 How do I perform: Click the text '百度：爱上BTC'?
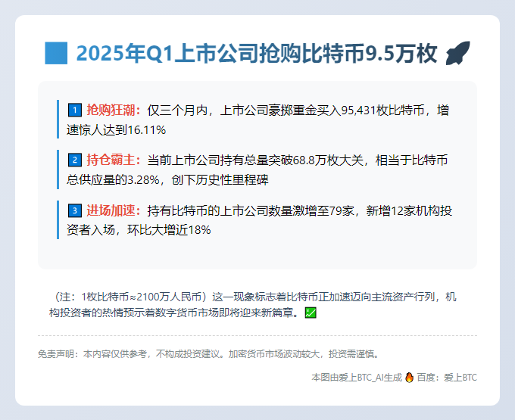pos(447,378)
